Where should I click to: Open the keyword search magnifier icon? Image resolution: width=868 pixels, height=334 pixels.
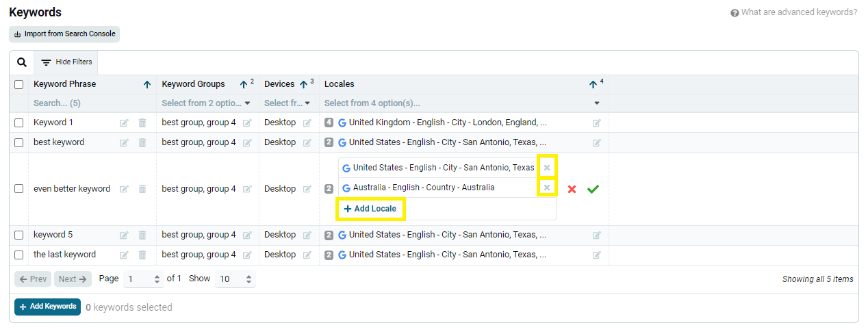click(22, 62)
